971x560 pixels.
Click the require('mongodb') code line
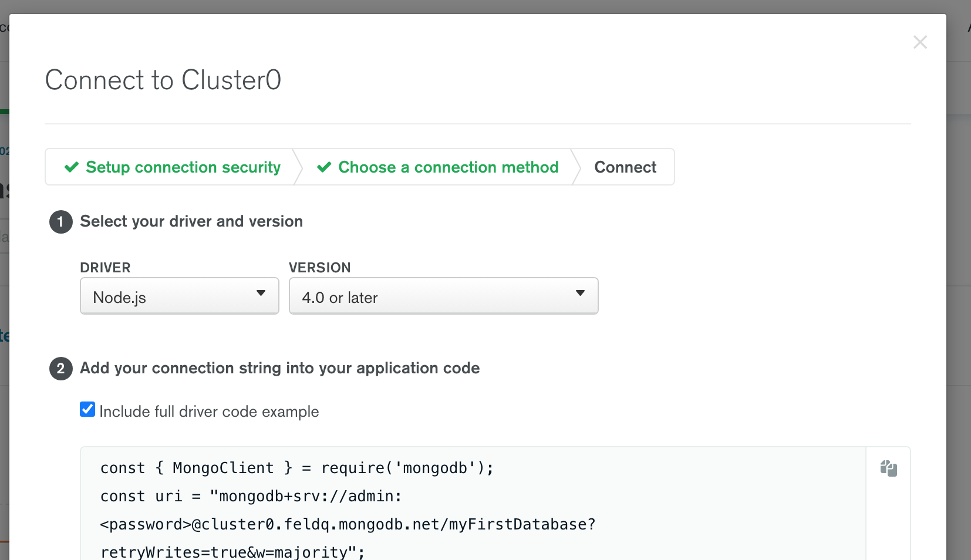pos(297,468)
